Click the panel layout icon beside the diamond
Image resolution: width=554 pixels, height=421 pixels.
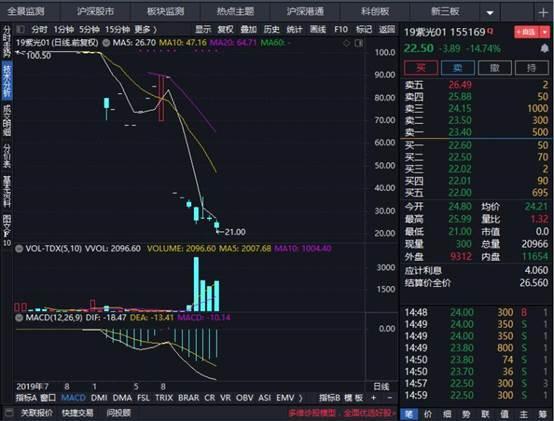click(359, 43)
